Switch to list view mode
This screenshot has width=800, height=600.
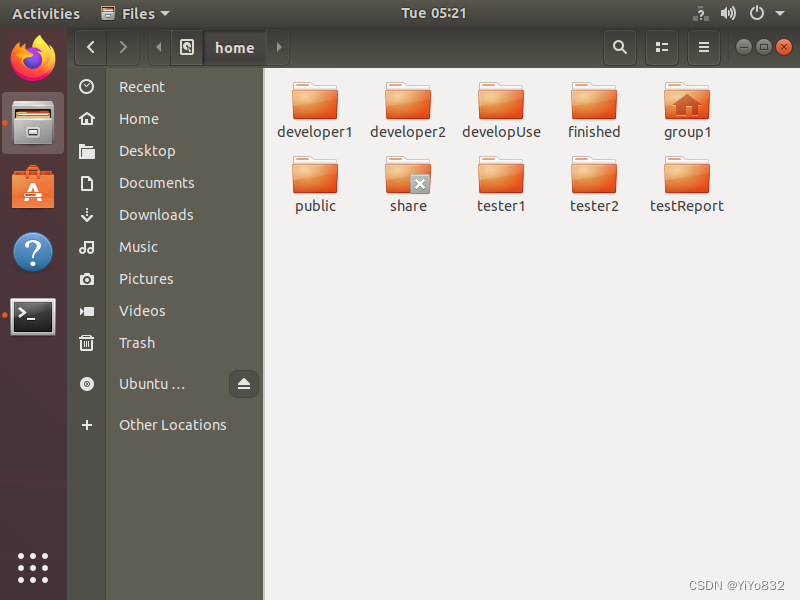(661, 47)
